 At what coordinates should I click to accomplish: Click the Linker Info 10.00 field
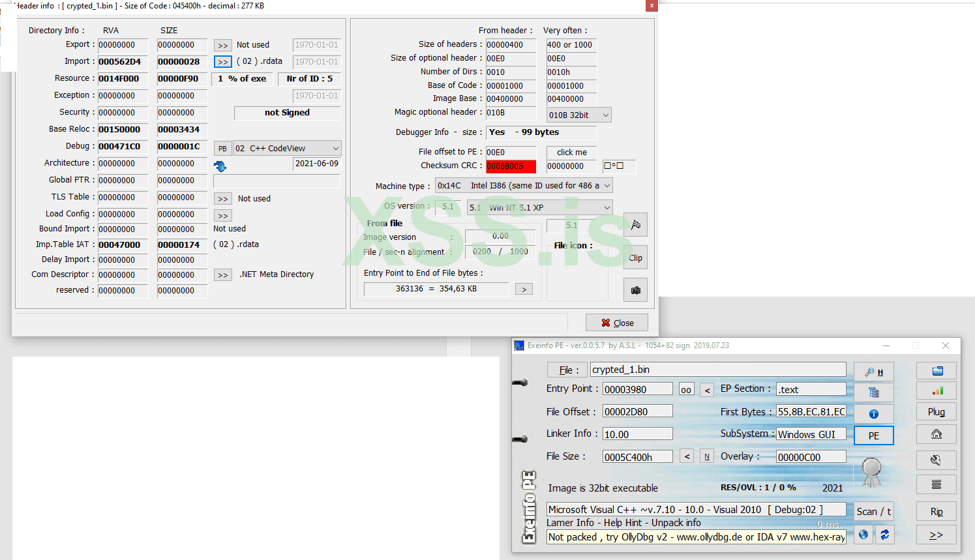[637, 434]
